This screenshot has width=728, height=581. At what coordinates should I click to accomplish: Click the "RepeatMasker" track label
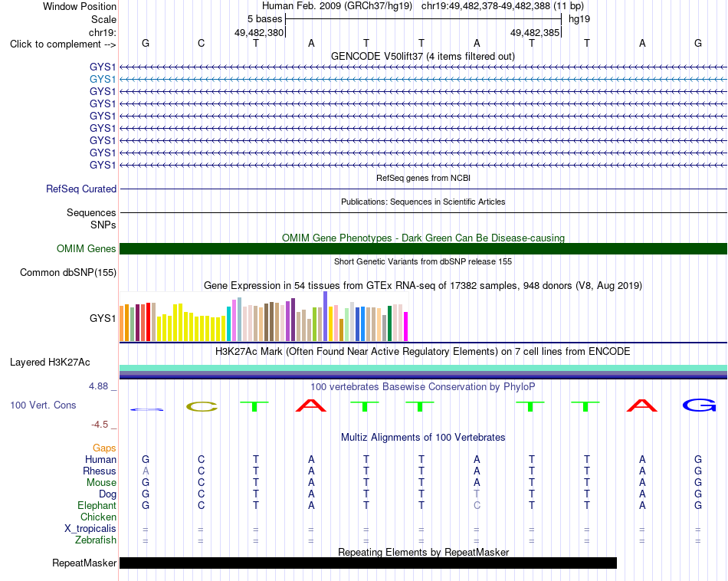[x=84, y=563]
